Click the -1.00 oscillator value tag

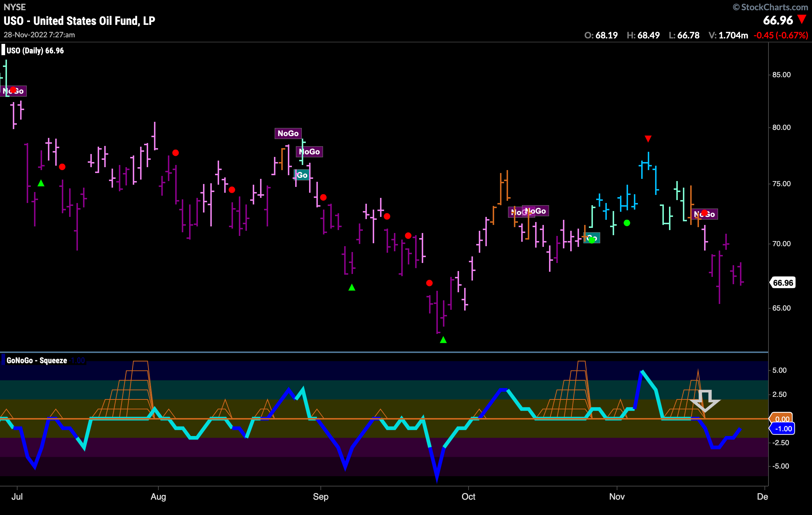(x=782, y=429)
